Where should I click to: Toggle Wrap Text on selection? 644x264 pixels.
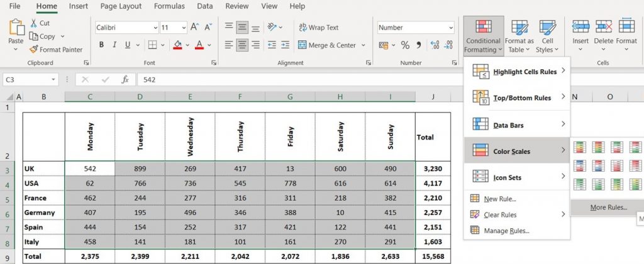tap(318, 28)
